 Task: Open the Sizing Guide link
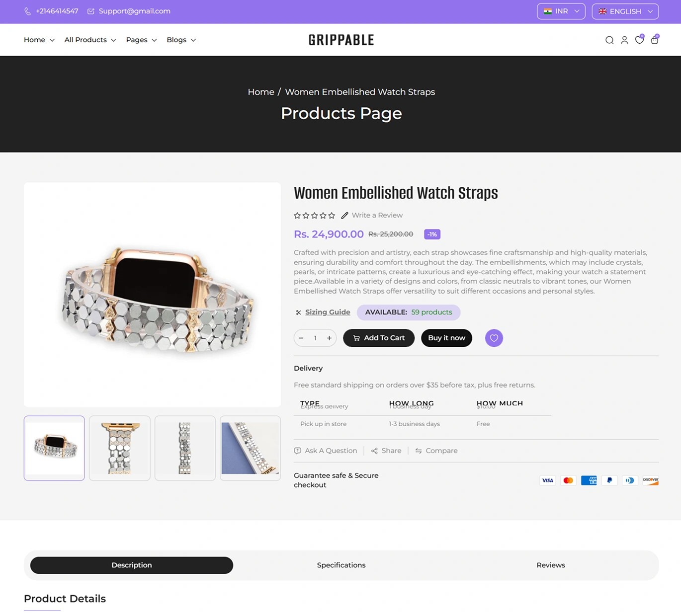[328, 312]
